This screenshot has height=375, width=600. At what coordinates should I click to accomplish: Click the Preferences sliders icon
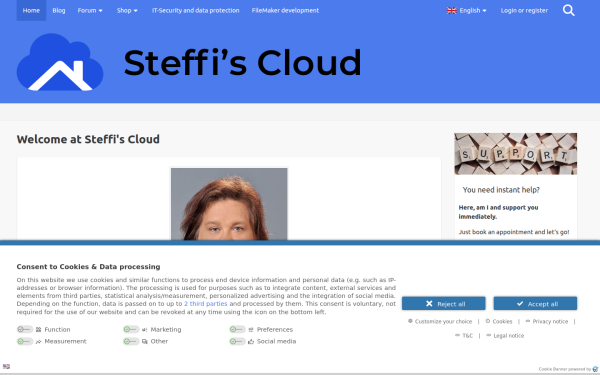251,329
